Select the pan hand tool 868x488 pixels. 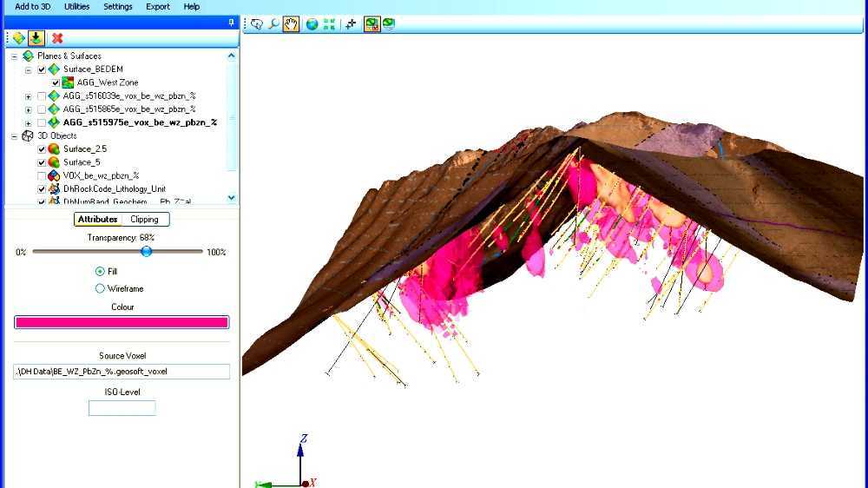291,23
